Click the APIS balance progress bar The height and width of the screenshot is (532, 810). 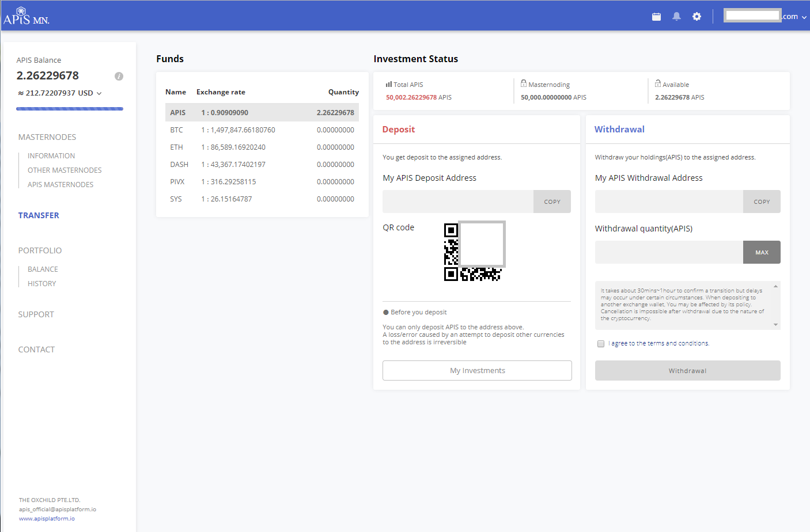tap(70, 109)
